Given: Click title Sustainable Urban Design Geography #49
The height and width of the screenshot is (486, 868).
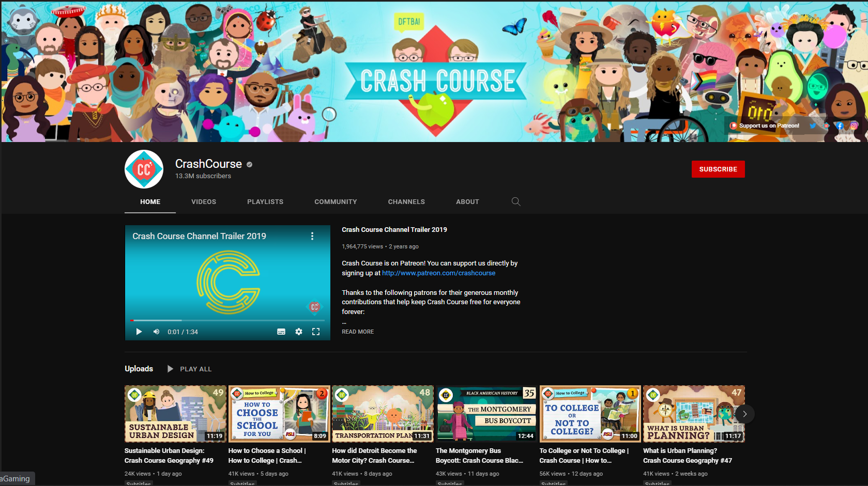Looking at the screenshot, I should click(169, 456).
